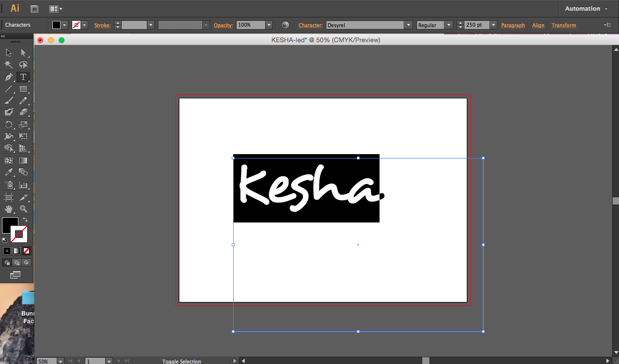Switch to Draw Inside mode

27,262
